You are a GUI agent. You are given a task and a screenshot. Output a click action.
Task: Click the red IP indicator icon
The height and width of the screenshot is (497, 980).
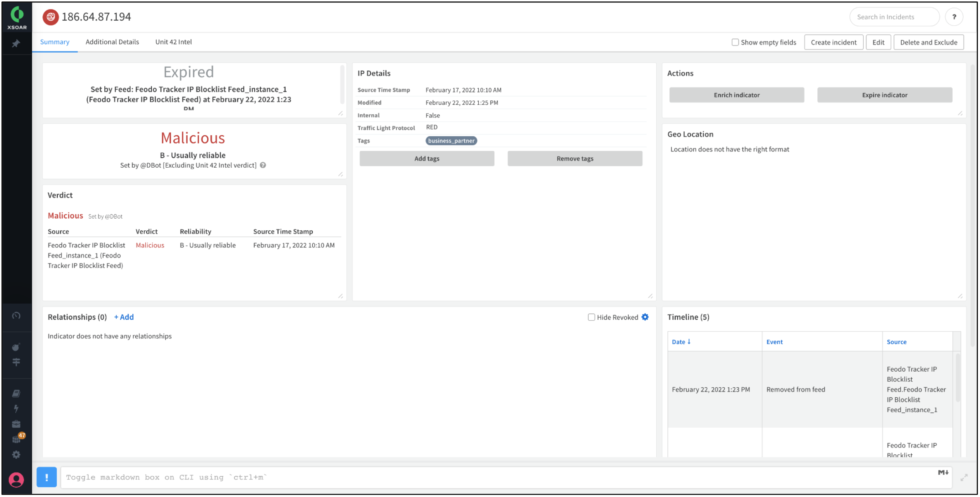50,17
